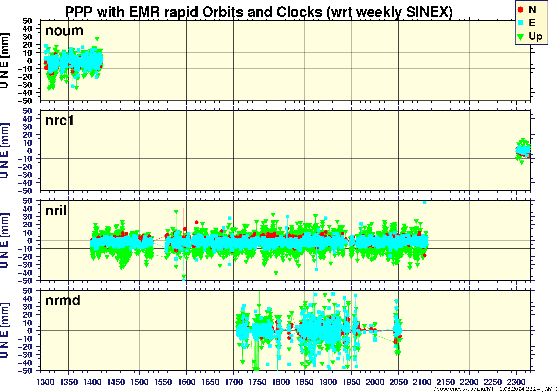Image resolution: width=557 pixels, height=392 pixels.
Task: Click the x-axis tick label 2100
Action: (422, 382)
